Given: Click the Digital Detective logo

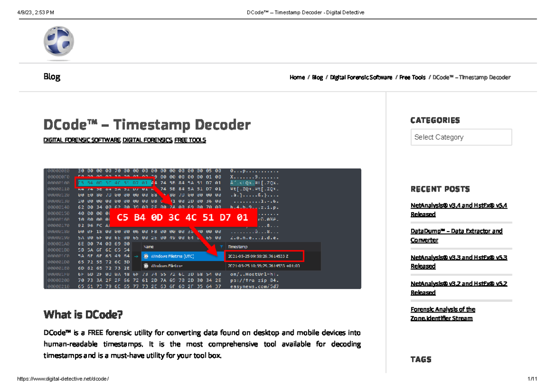Looking at the screenshot, I should click(59, 42).
